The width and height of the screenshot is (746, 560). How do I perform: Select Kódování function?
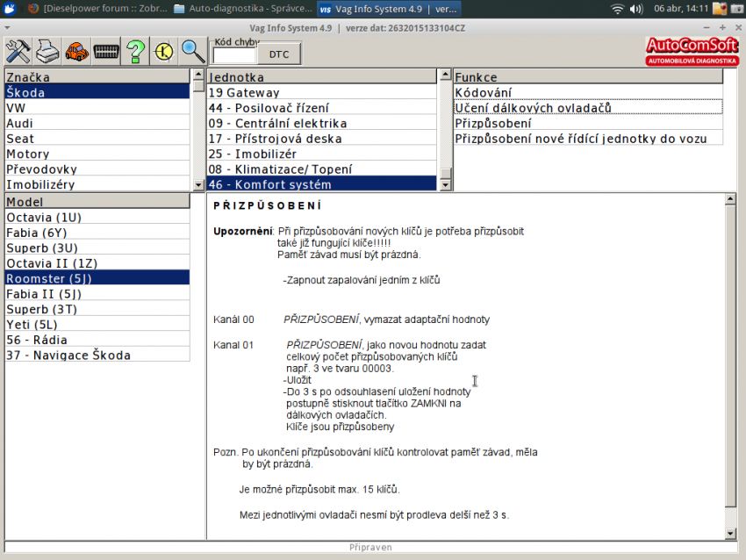588,92
